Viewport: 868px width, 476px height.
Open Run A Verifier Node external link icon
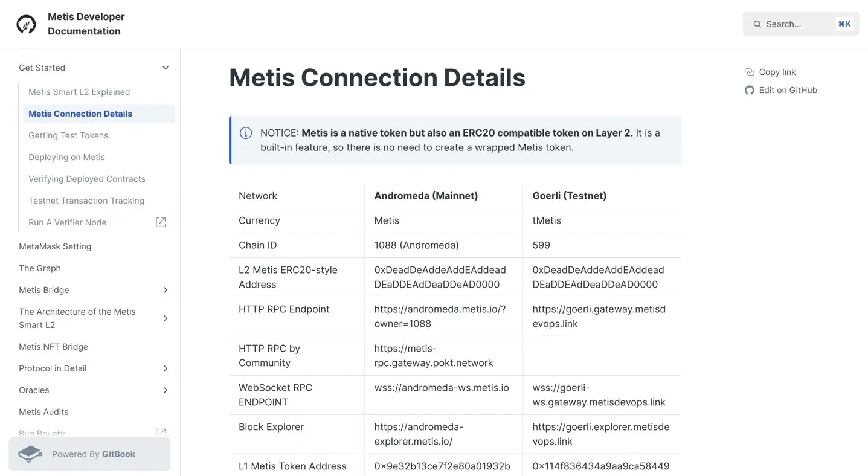160,222
